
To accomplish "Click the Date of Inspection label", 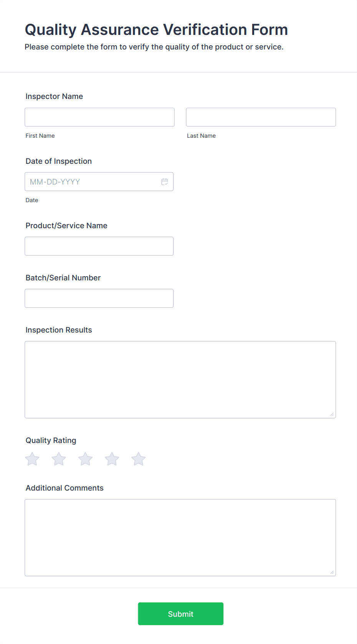I will tap(59, 161).
